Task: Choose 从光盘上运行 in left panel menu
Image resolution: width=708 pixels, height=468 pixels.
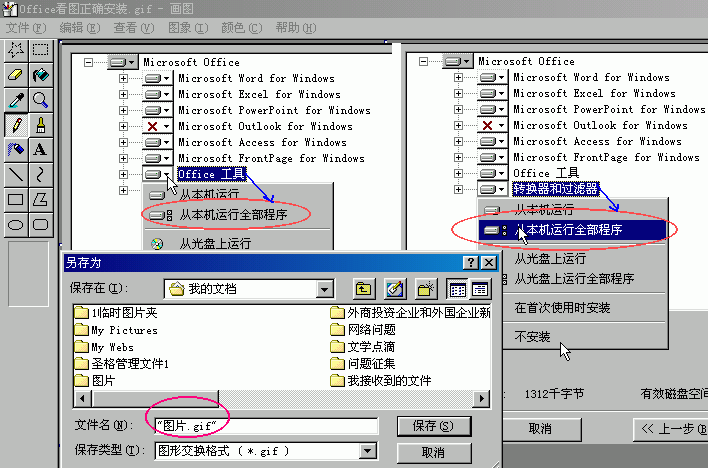Action: tap(238, 244)
